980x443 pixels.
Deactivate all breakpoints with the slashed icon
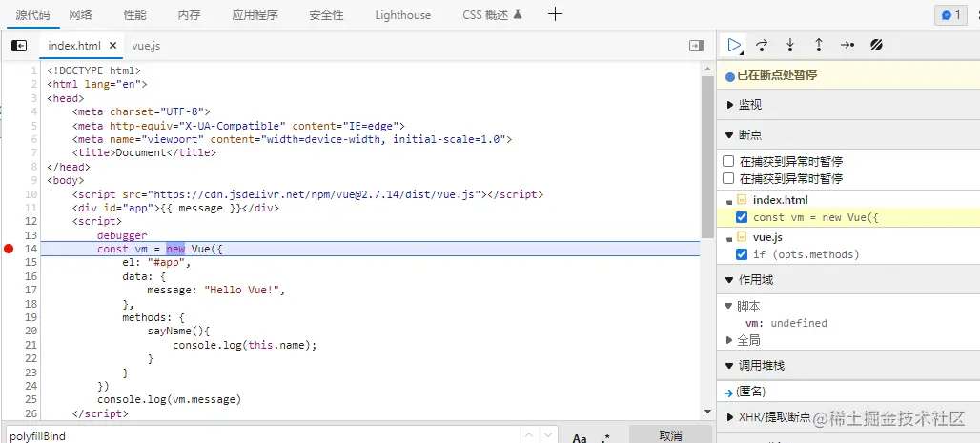pos(876,45)
